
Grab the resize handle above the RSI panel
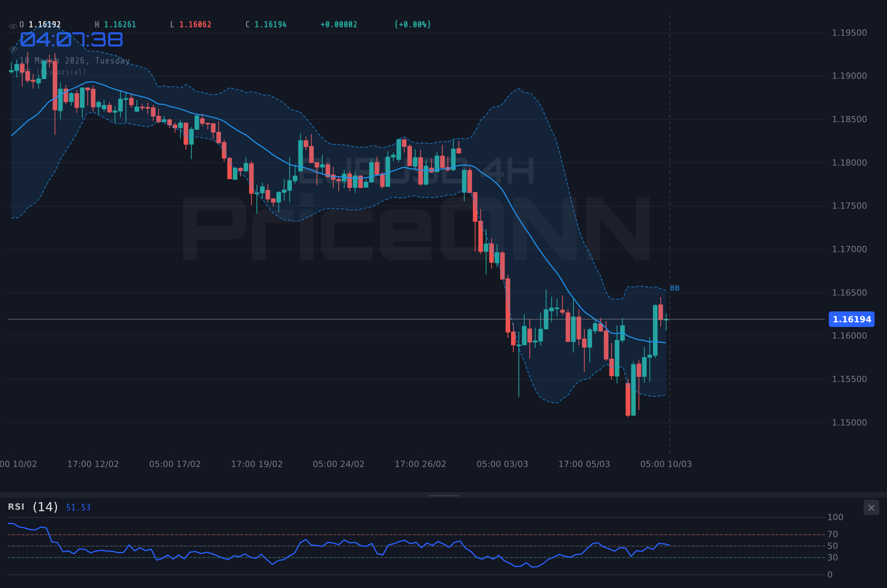(x=443, y=495)
